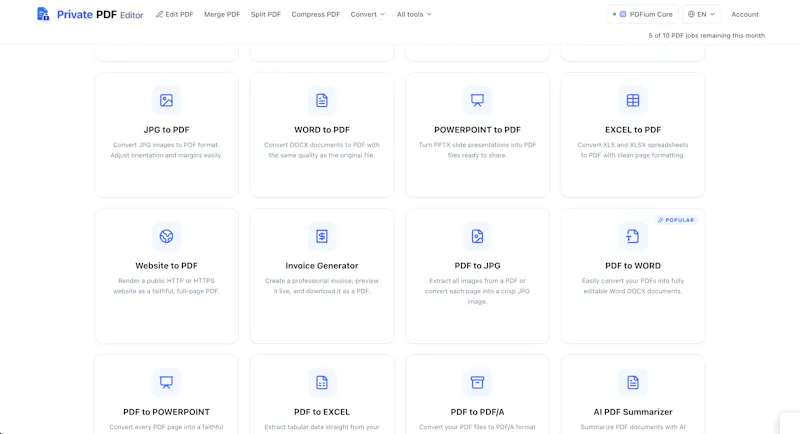Go to Edit PDF in top navigation

pos(174,14)
